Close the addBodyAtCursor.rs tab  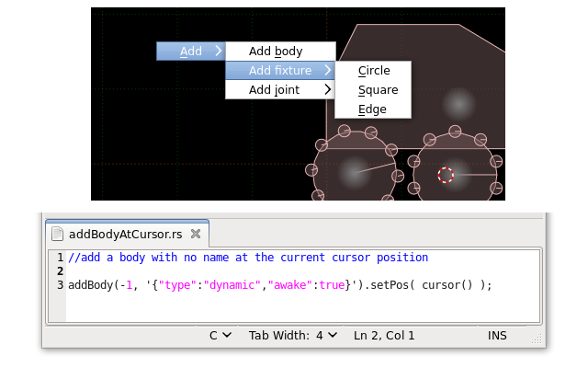click(x=195, y=234)
